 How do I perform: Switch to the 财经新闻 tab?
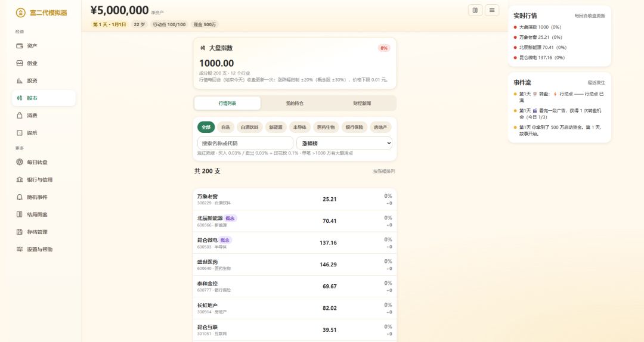(362, 104)
